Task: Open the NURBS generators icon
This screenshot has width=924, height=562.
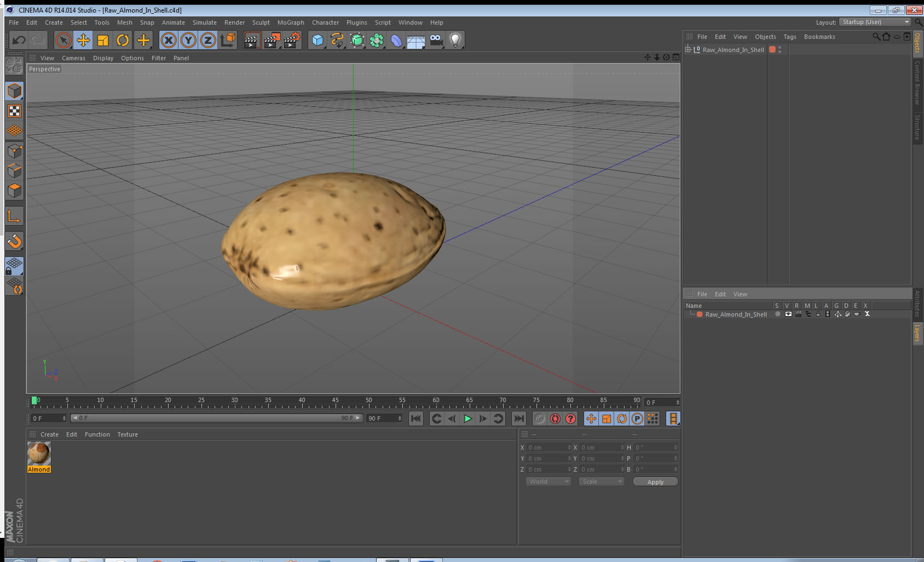Action: (x=357, y=40)
